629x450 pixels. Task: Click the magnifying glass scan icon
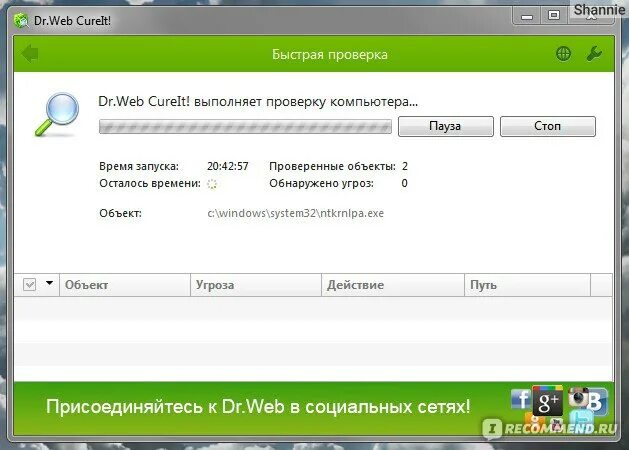(57, 114)
